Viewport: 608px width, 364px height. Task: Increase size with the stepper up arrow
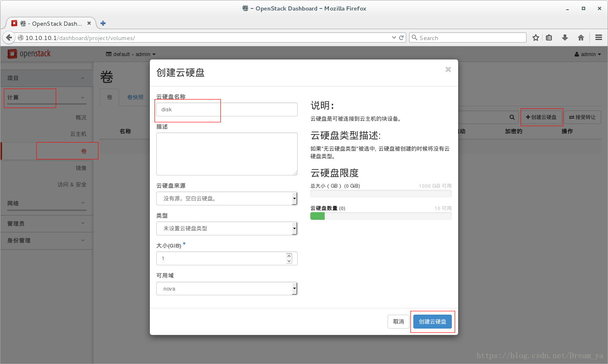289,256
